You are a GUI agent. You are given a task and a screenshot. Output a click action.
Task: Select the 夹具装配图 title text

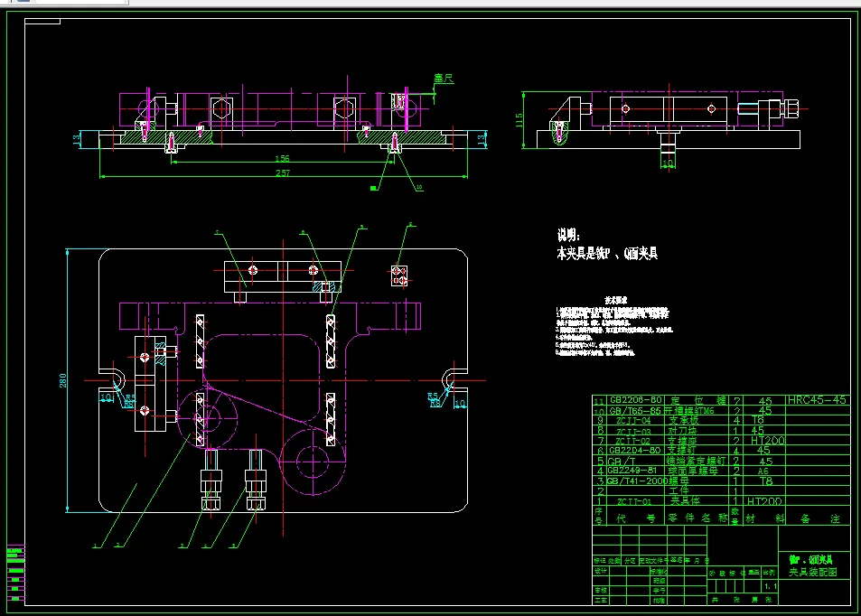pyautogui.click(x=813, y=572)
